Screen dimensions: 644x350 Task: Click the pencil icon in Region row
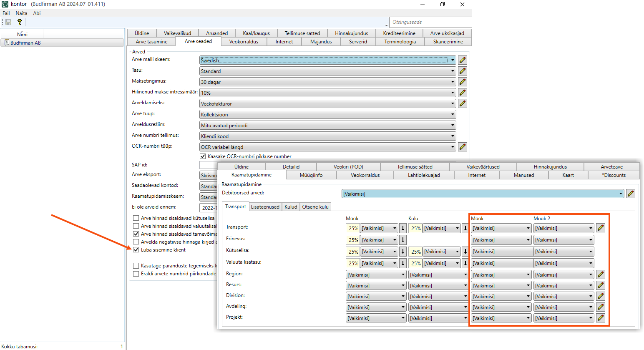pos(601,274)
